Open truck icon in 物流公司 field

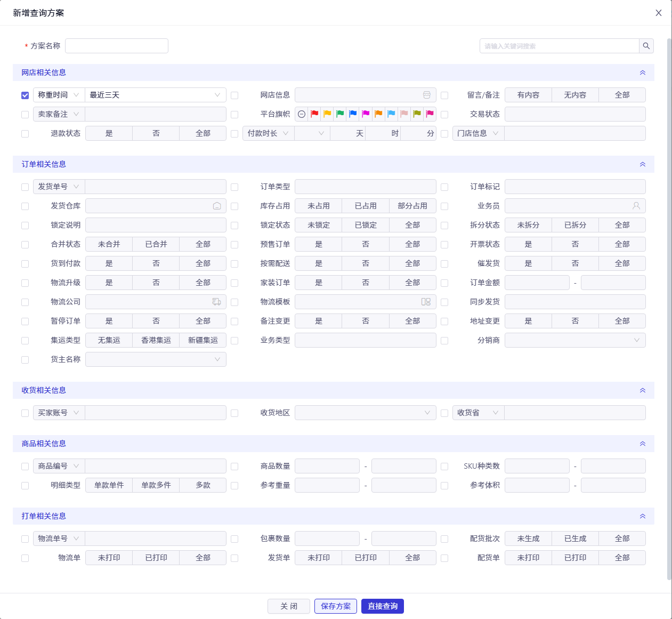[x=216, y=302]
